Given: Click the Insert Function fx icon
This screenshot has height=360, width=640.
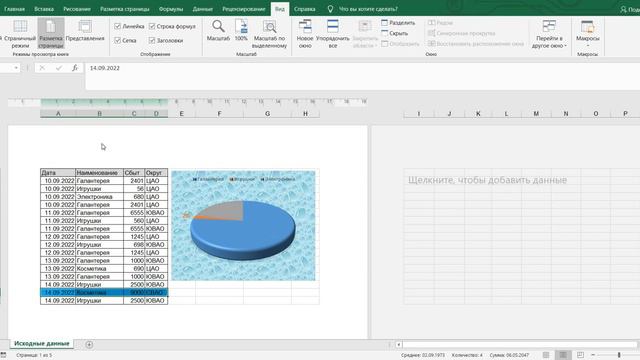Looking at the screenshot, I should [75, 68].
